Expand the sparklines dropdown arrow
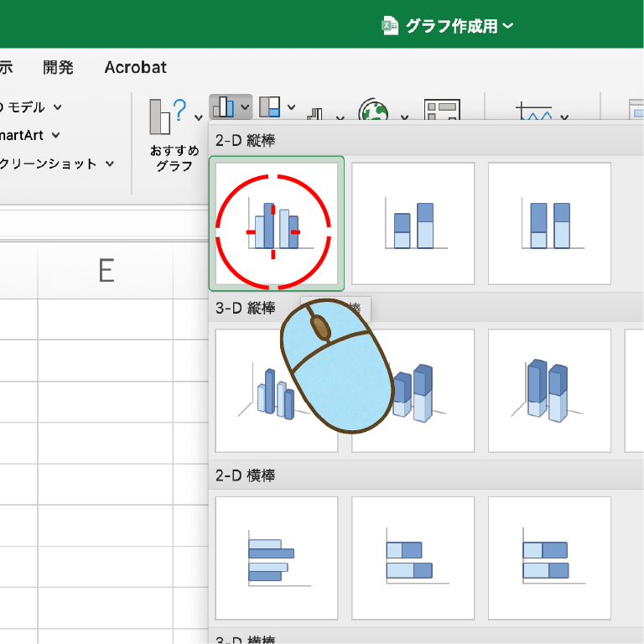Screen dimensions: 644x644 564,117
